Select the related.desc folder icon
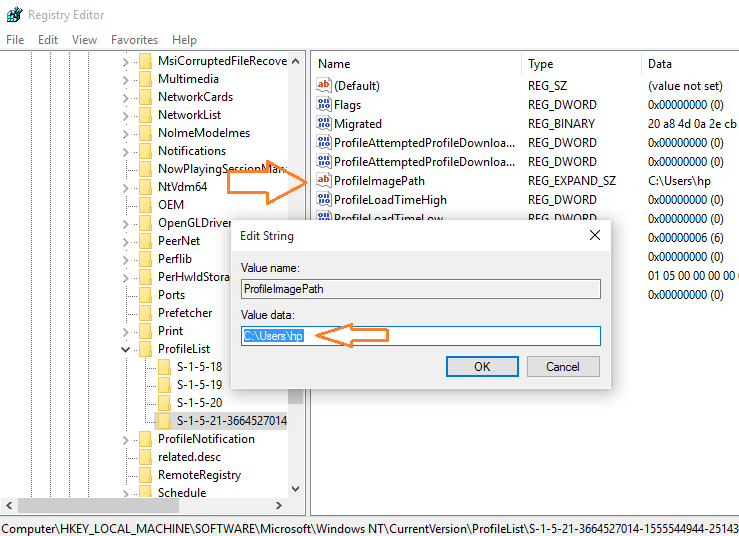The width and height of the screenshot is (739, 536). [x=146, y=456]
